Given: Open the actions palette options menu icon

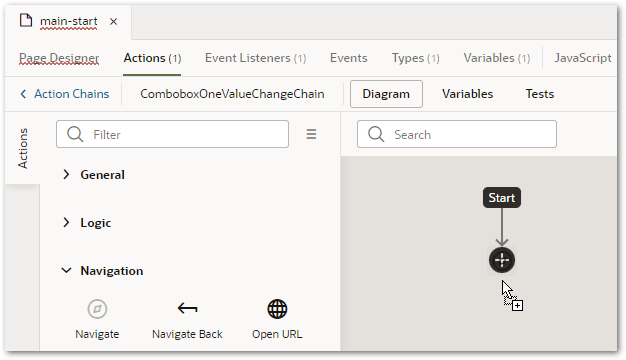Looking at the screenshot, I should [x=311, y=134].
